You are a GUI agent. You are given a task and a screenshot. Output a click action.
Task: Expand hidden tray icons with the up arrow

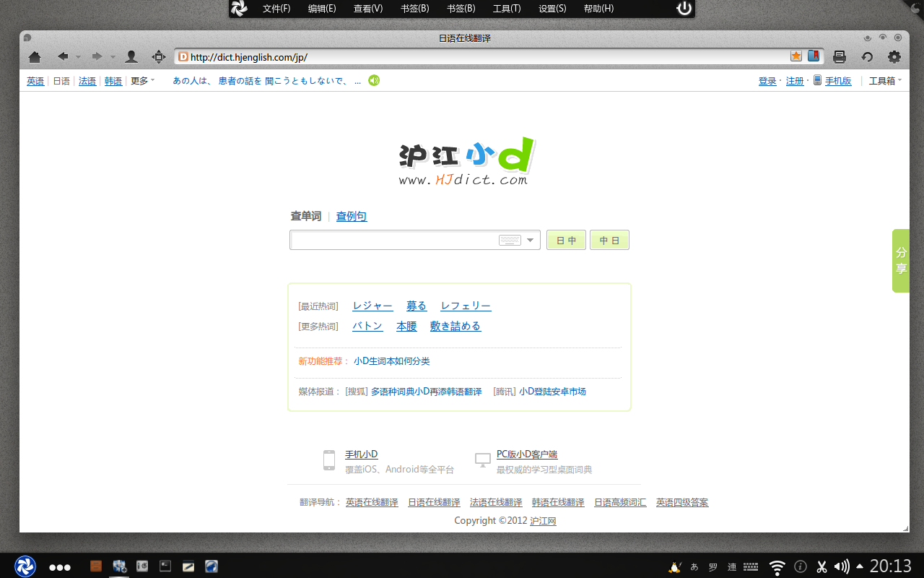pyautogui.click(x=860, y=566)
